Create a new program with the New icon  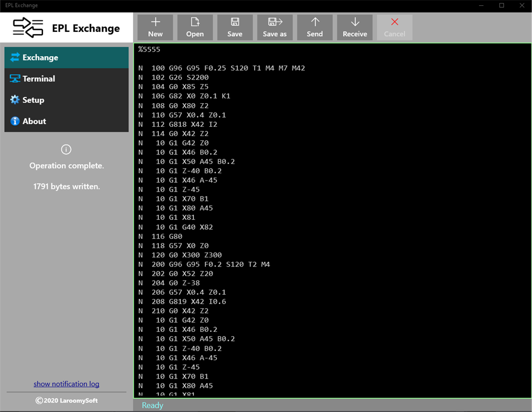[x=155, y=27]
